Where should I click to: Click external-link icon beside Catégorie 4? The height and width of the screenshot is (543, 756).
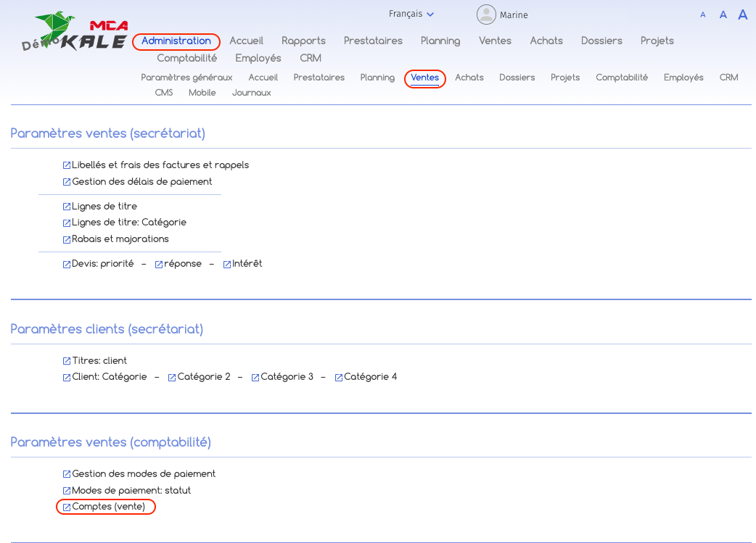[339, 377]
